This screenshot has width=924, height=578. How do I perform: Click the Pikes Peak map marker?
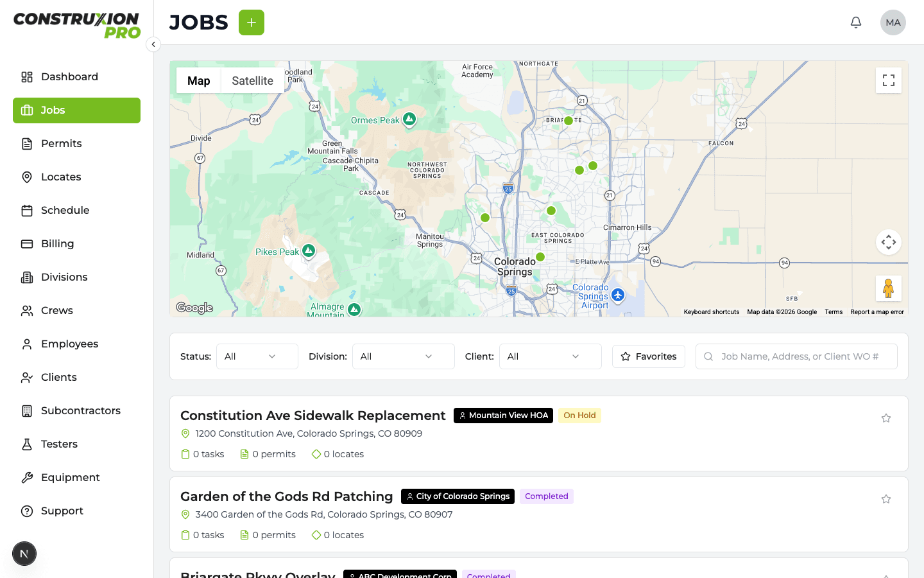(309, 250)
